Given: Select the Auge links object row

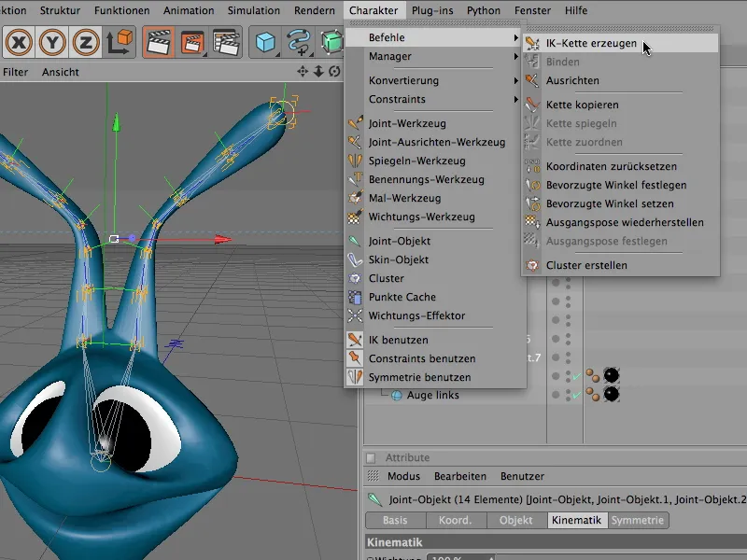Looking at the screenshot, I should coord(432,395).
